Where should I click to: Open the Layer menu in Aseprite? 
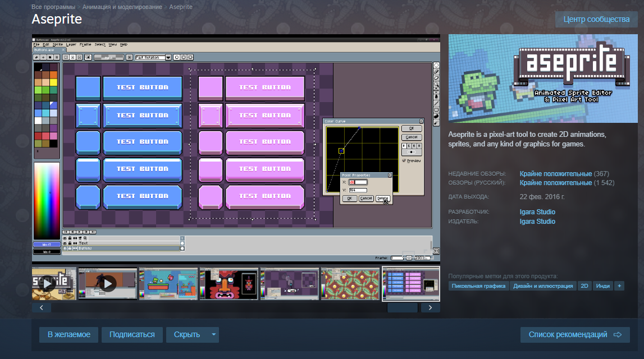(71, 44)
